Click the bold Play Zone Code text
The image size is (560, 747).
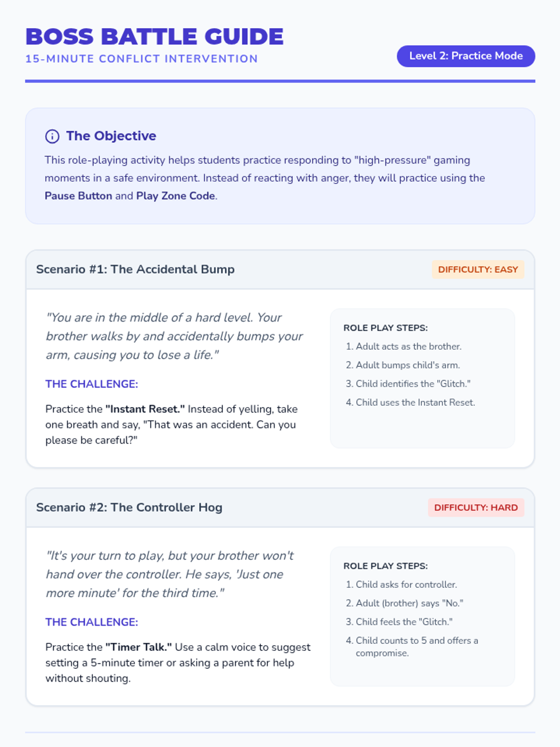176,196
